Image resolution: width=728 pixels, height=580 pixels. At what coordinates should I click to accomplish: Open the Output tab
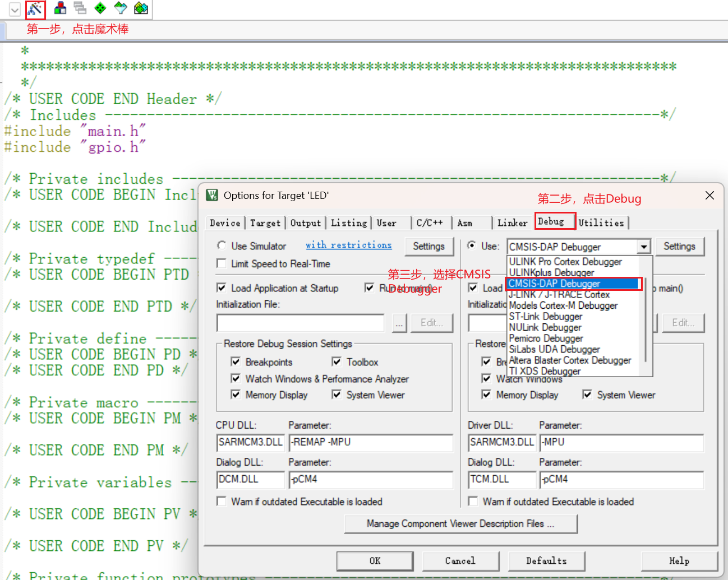[x=306, y=223]
